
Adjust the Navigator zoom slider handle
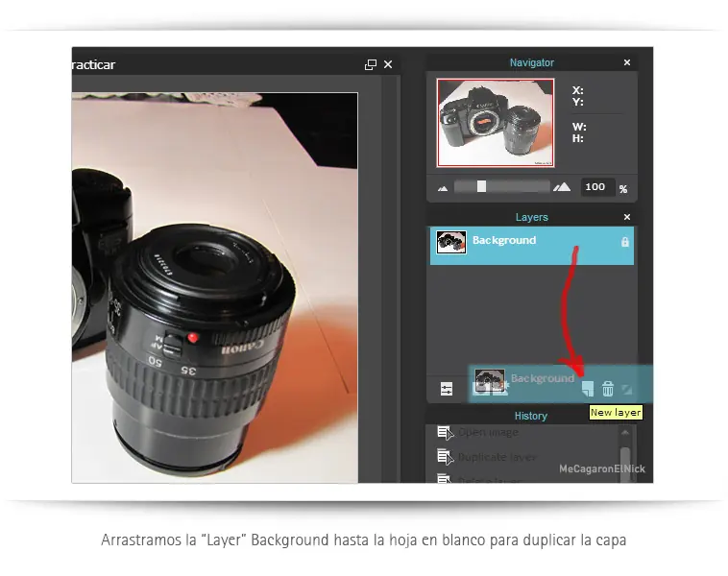pyautogui.click(x=481, y=186)
